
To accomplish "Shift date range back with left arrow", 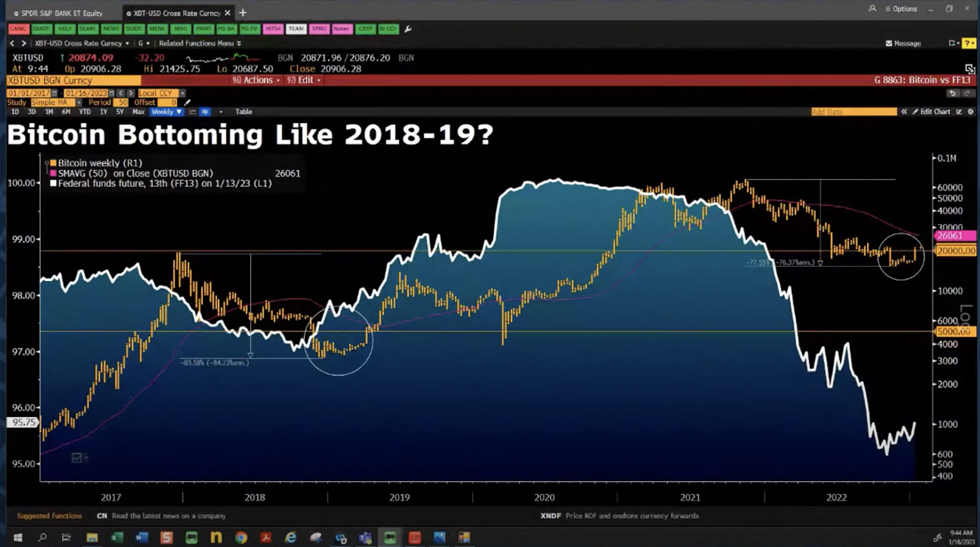I will pyautogui.click(x=121, y=93).
